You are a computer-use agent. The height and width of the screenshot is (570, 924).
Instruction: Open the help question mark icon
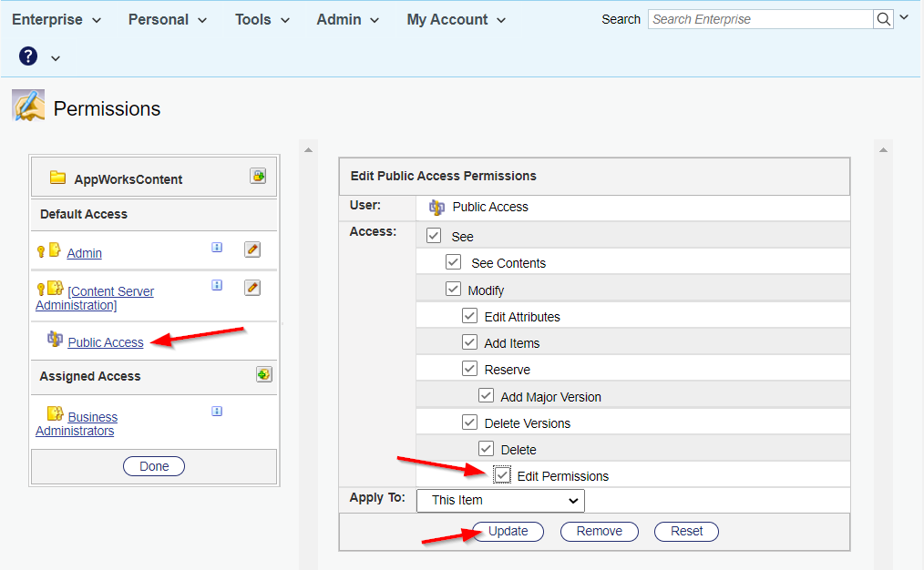[28, 57]
